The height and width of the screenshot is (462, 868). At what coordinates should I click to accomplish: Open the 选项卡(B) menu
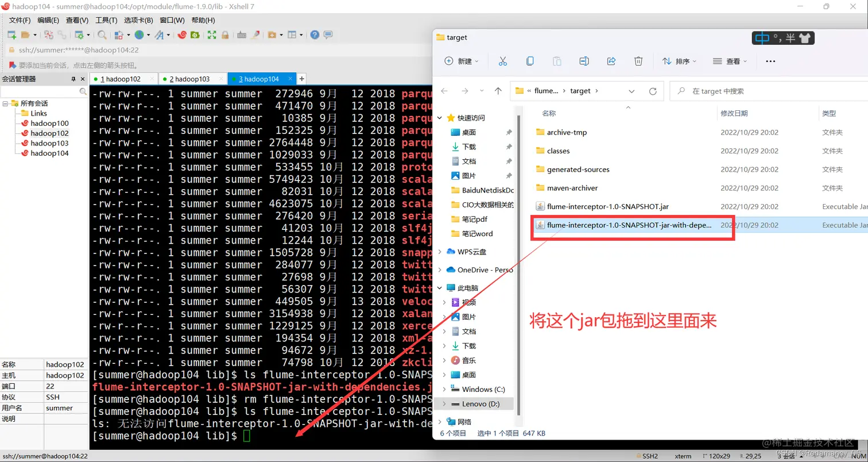138,20
